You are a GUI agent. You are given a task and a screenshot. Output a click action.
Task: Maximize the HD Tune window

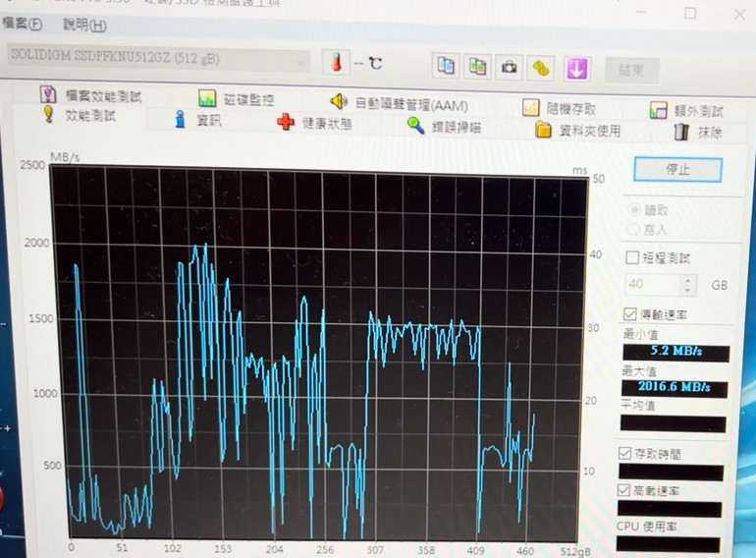690,13
